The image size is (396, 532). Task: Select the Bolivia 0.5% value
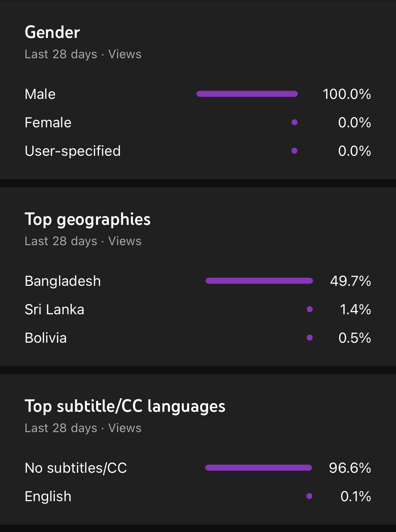355,338
